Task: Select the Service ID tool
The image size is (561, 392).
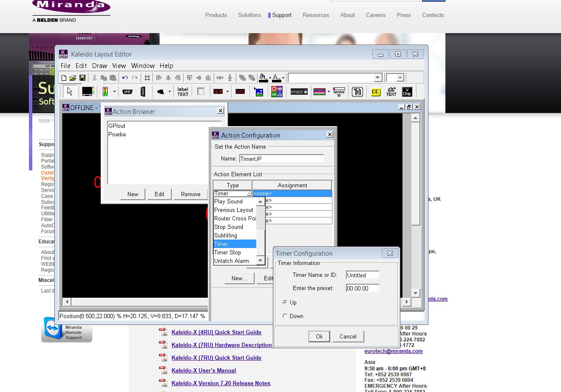Action: pos(339,91)
